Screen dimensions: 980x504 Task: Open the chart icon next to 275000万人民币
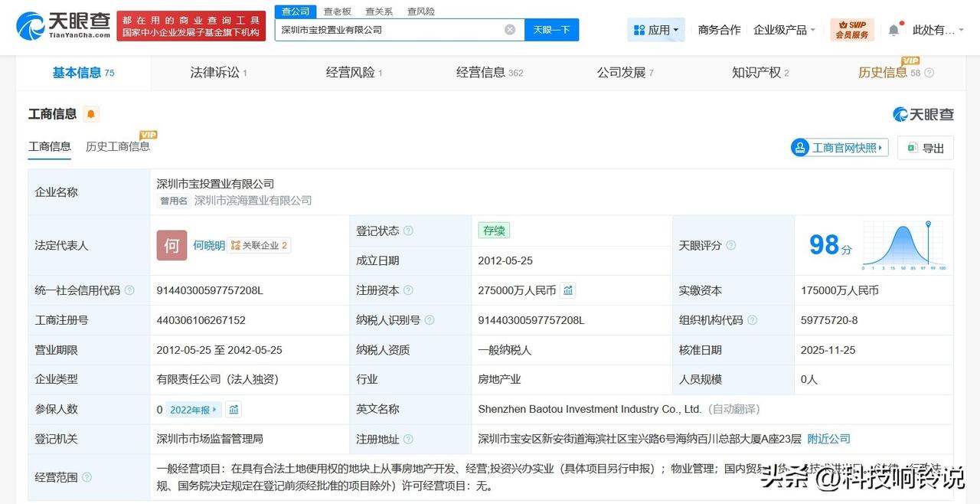568,290
